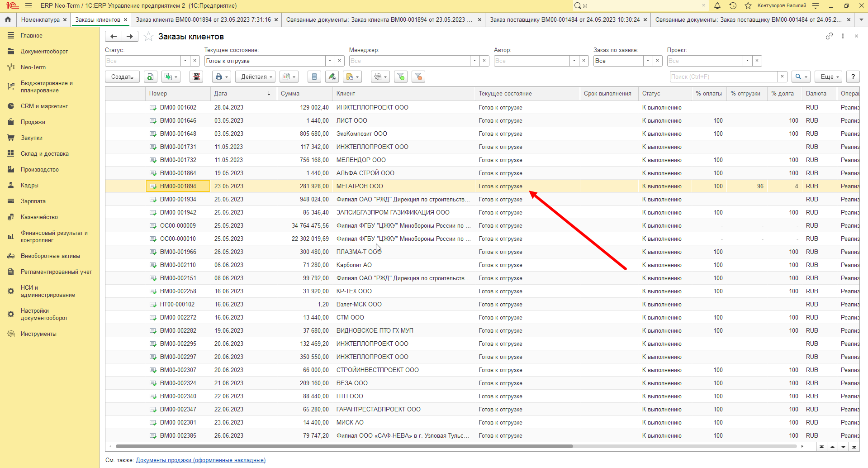Click the green funnel filter icon
868x468 pixels.
[x=400, y=77]
